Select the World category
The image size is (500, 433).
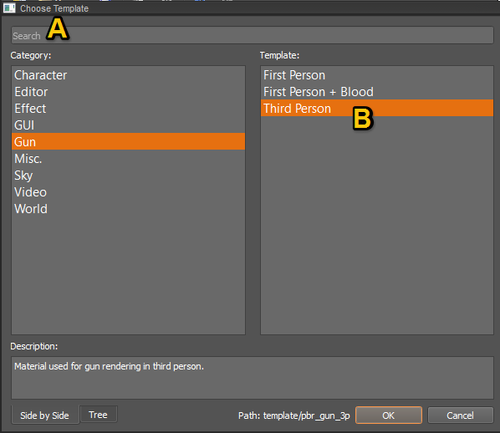(128, 209)
